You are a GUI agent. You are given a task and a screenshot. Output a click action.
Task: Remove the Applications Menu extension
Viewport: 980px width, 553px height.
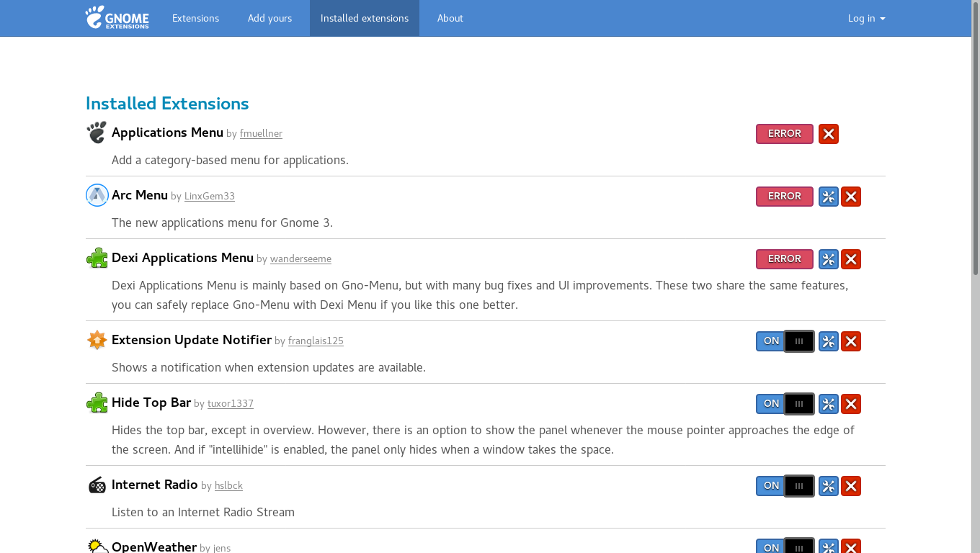click(829, 134)
